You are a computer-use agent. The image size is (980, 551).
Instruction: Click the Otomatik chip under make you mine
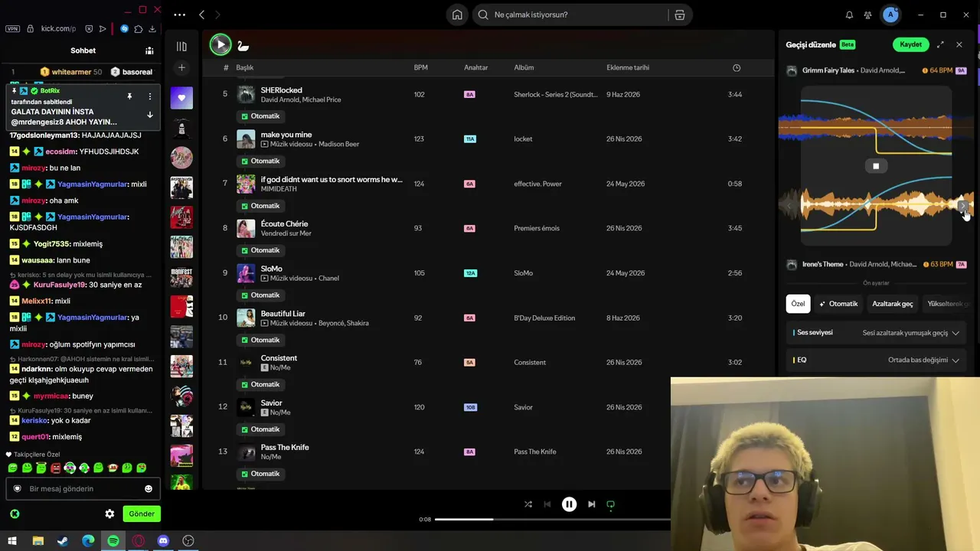point(261,161)
